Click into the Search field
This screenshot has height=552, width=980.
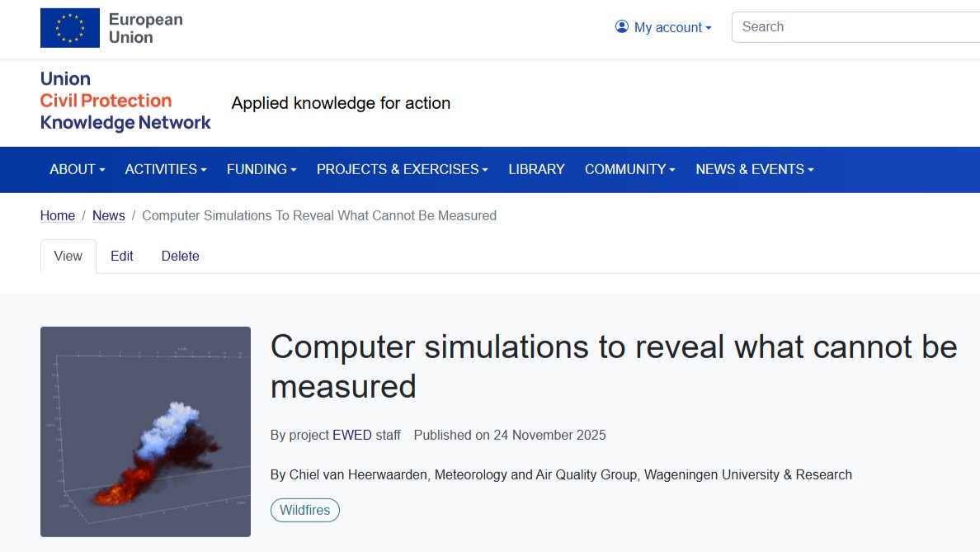tap(855, 27)
